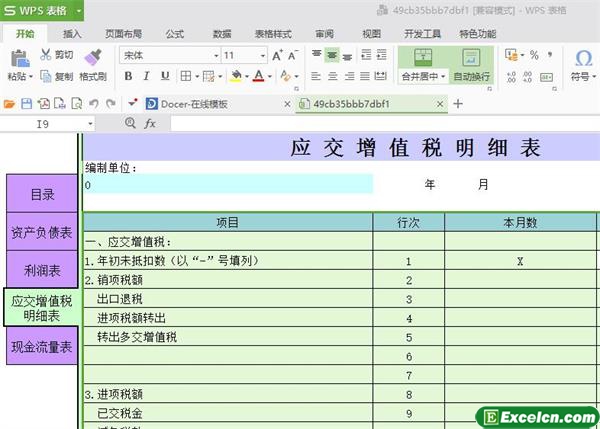Viewport: 600px width, 429px height.
Task: Click the Copy (复制) icon
Action: [x=46, y=76]
